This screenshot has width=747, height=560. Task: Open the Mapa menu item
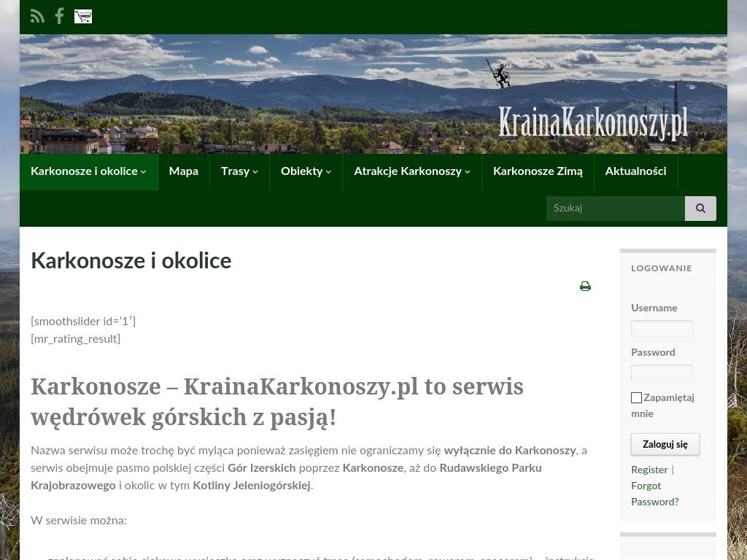coord(183,171)
